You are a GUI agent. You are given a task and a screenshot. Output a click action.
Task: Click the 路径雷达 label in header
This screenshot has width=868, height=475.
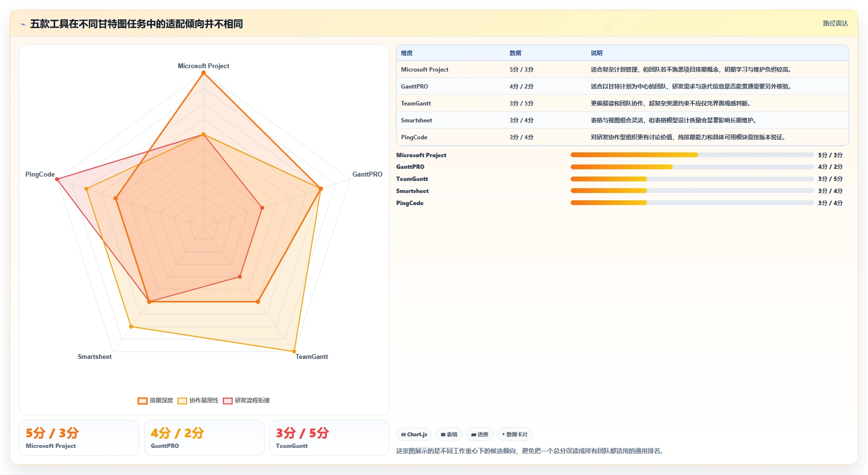pyautogui.click(x=835, y=23)
